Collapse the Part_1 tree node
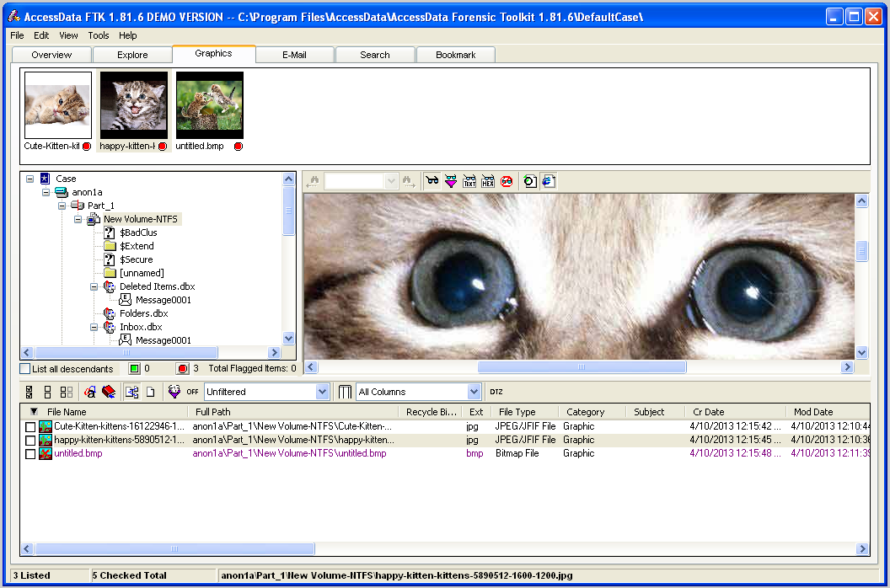890x588 pixels. click(62, 206)
